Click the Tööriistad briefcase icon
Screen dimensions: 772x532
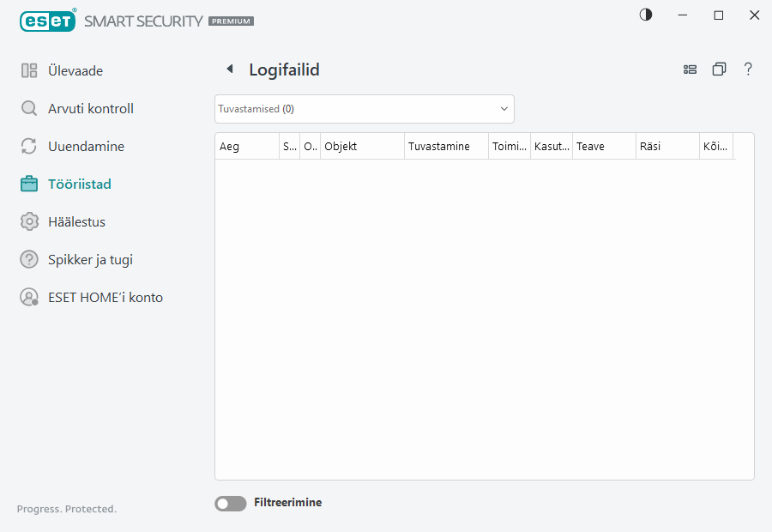(x=29, y=184)
